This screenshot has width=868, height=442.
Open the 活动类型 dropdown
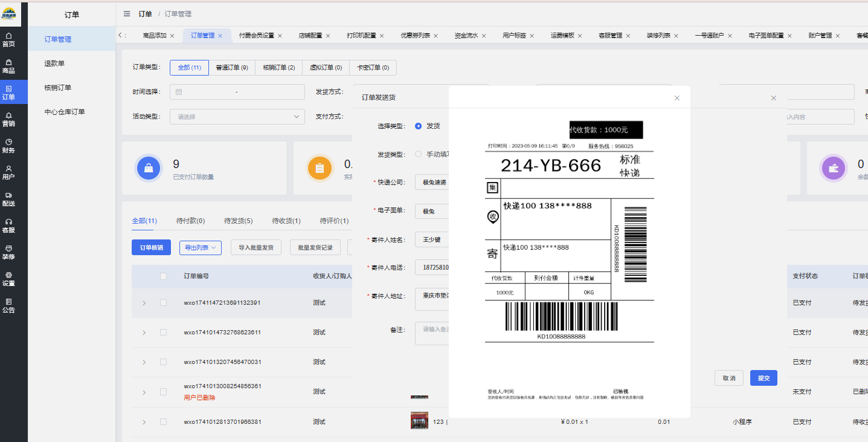pyautogui.click(x=237, y=117)
